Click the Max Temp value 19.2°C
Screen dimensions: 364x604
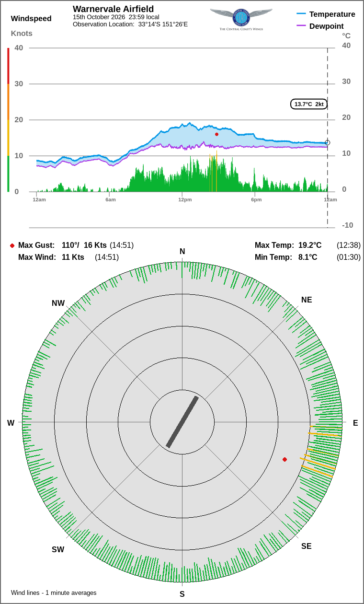click(x=310, y=245)
